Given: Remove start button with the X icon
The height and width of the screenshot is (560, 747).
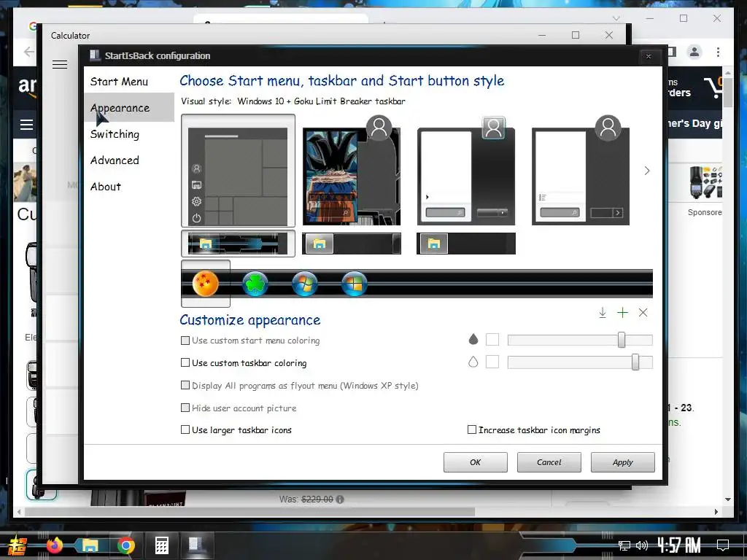Looking at the screenshot, I should point(643,312).
